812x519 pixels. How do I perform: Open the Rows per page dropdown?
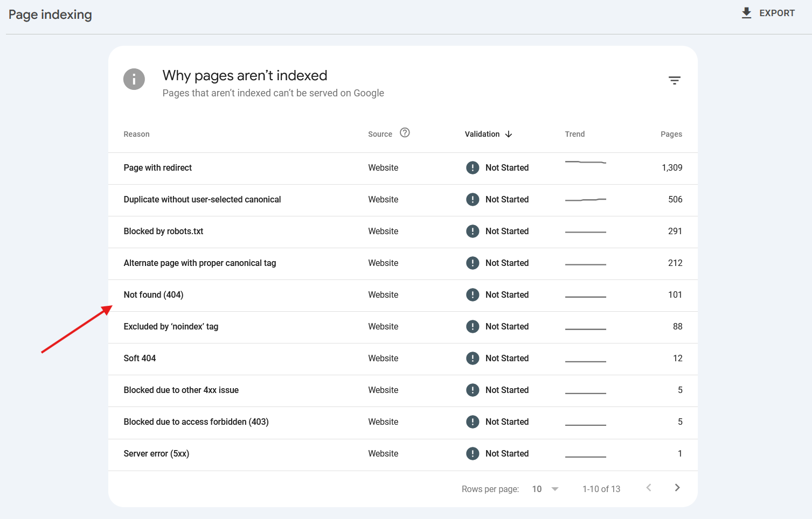pos(545,489)
